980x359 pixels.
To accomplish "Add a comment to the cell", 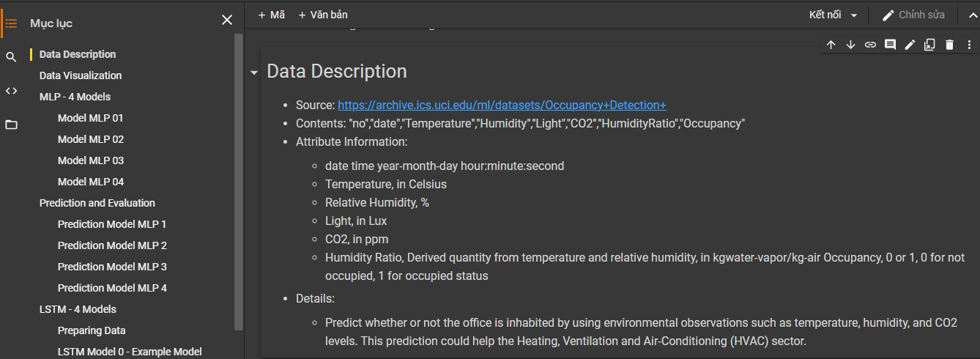I will [890, 45].
